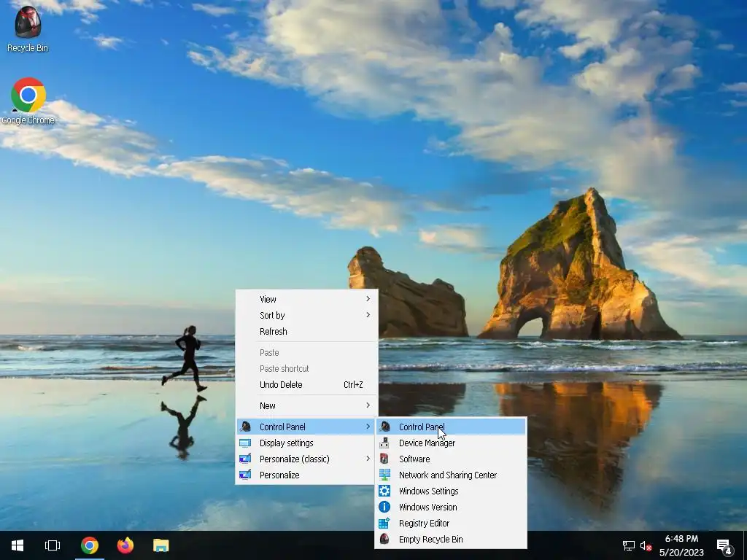Image resolution: width=747 pixels, height=560 pixels.
Task: Launch Registry Editor from the submenu
Action: coord(451,524)
